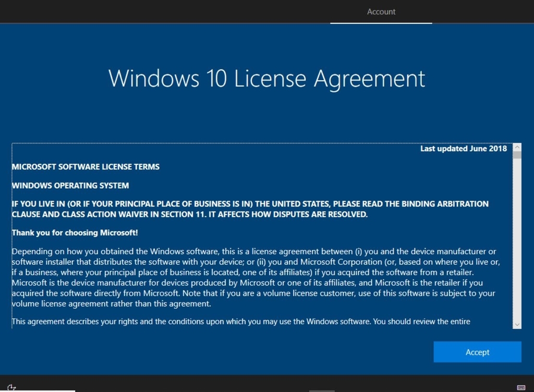Click the license text scrollbar thumb
Viewport: 534px width, 392px height.
click(x=517, y=155)
